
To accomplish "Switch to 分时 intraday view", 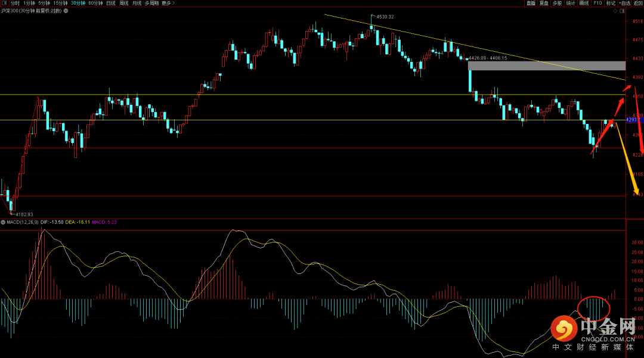I will tap(15, 3).
